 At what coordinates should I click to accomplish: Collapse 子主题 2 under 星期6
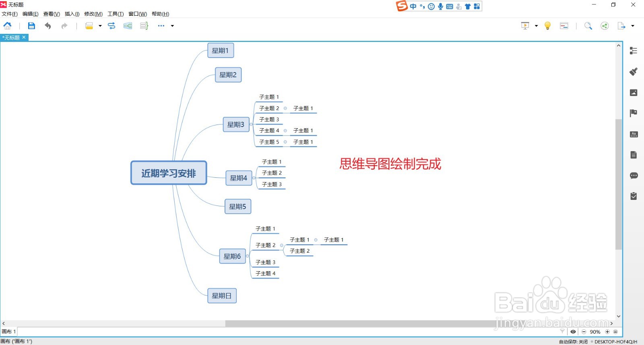pyautogui.click(x=282, y=245)
